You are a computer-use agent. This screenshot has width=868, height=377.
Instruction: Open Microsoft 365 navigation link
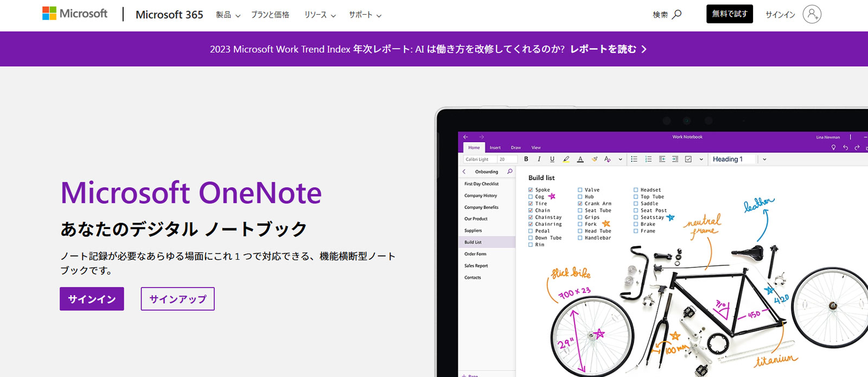point(169,15)
